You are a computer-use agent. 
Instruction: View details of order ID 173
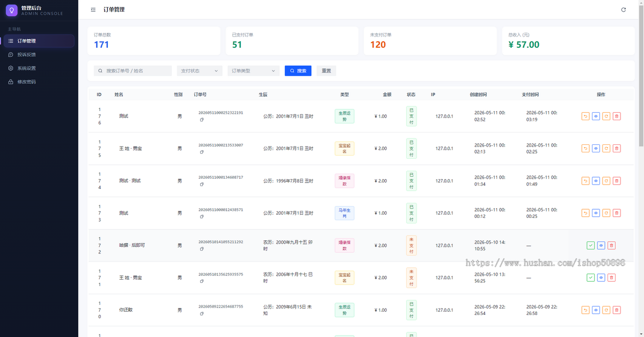pyautogui.click(x=596, y=213)
